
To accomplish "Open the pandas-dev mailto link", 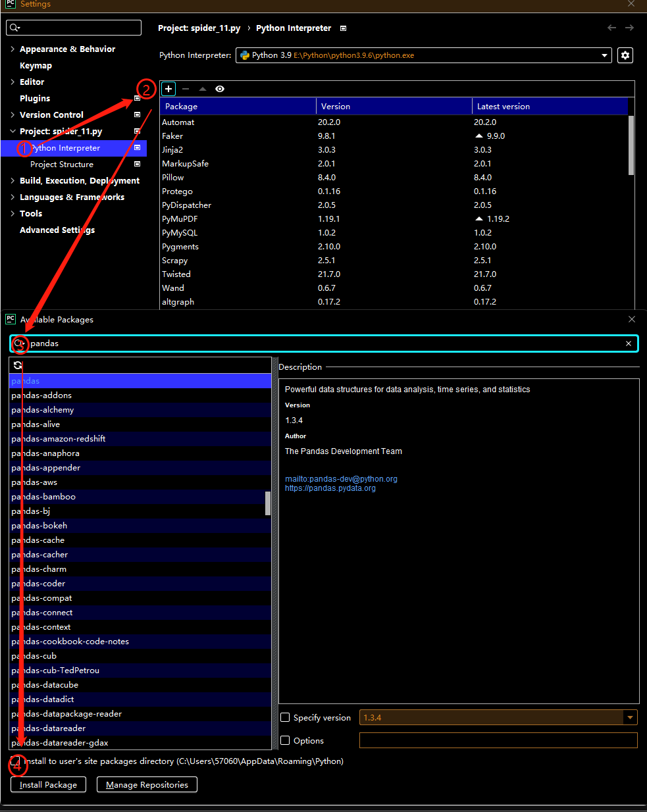I will (x=341, y=479).
